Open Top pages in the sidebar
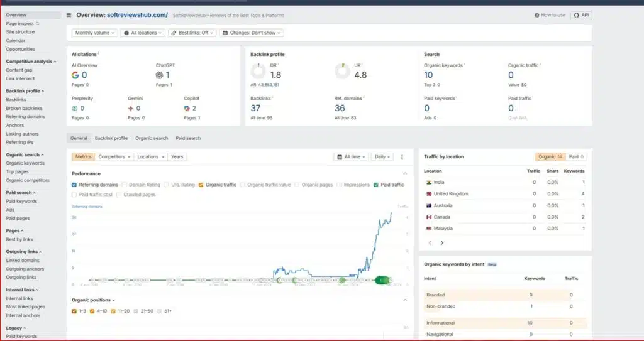 point(17,172)
